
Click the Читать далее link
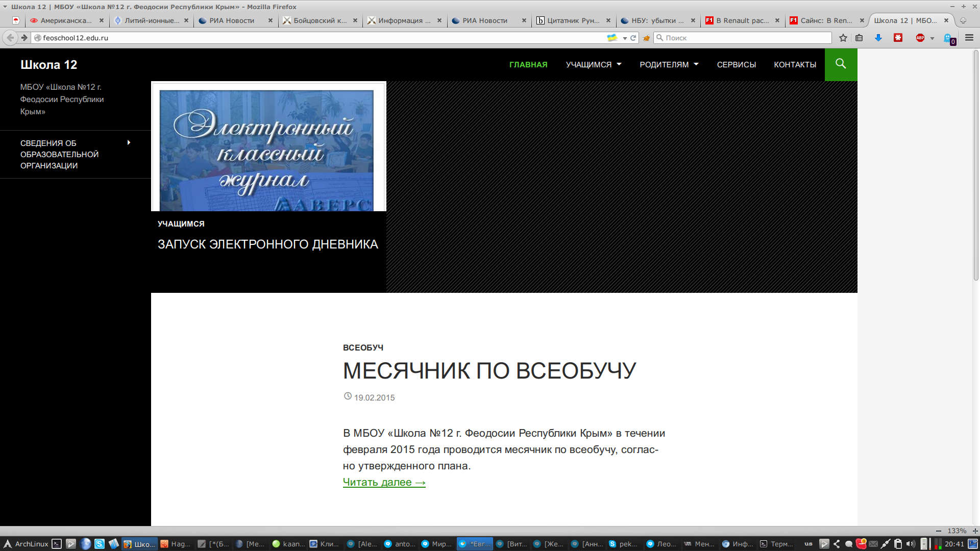tap(384, 482)
